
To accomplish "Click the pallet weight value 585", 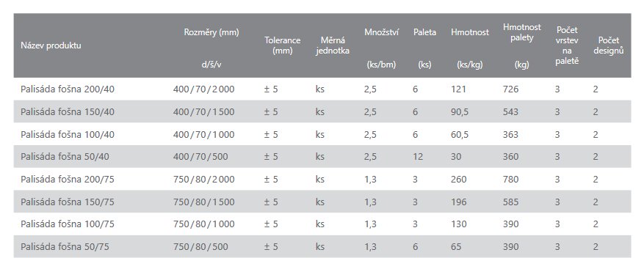I will coord(510,202).
